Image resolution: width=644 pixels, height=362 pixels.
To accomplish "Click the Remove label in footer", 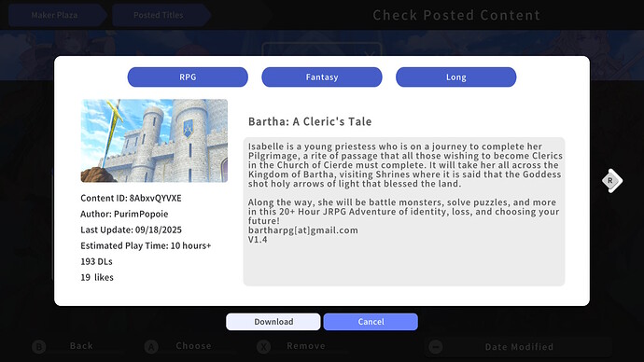I will [x=306, y=346].
